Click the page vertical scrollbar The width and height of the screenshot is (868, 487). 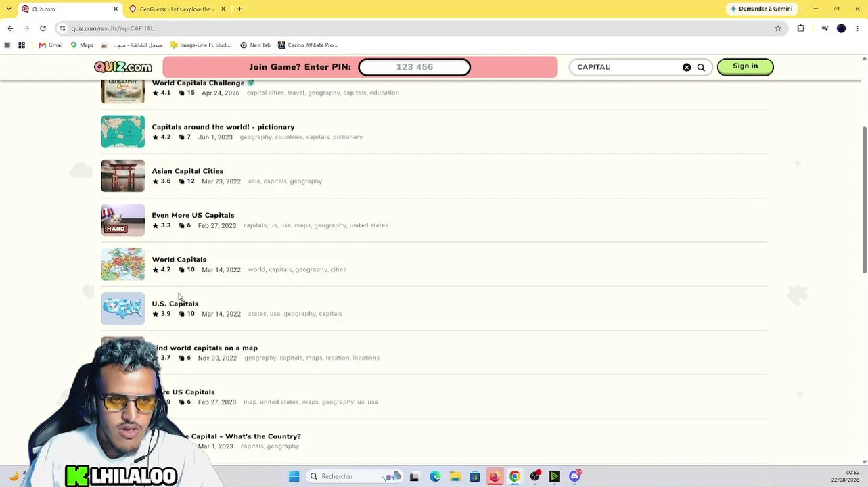point(864,200)
